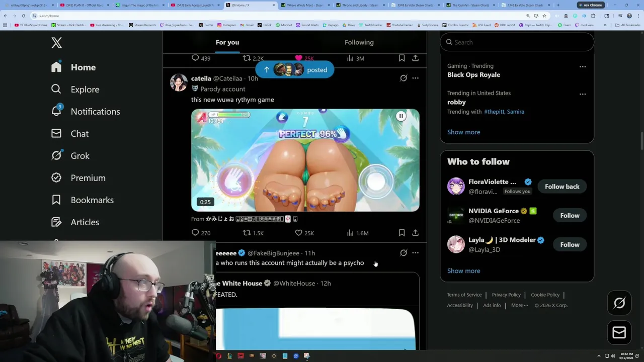The height and width of the screenshot is (362, 644).
Task: Open the StreamElements bookmark
Action: click(x=143, y=25)
